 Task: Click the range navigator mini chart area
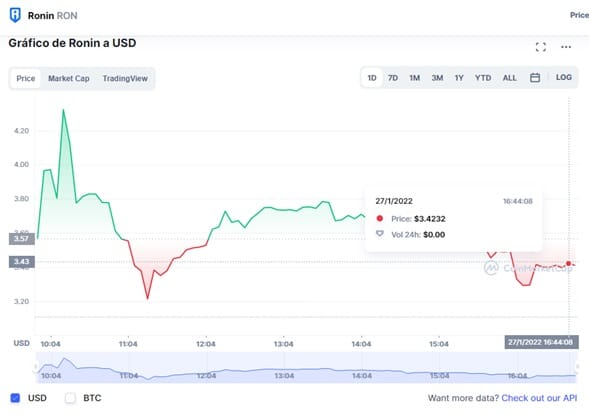(306, 367)
